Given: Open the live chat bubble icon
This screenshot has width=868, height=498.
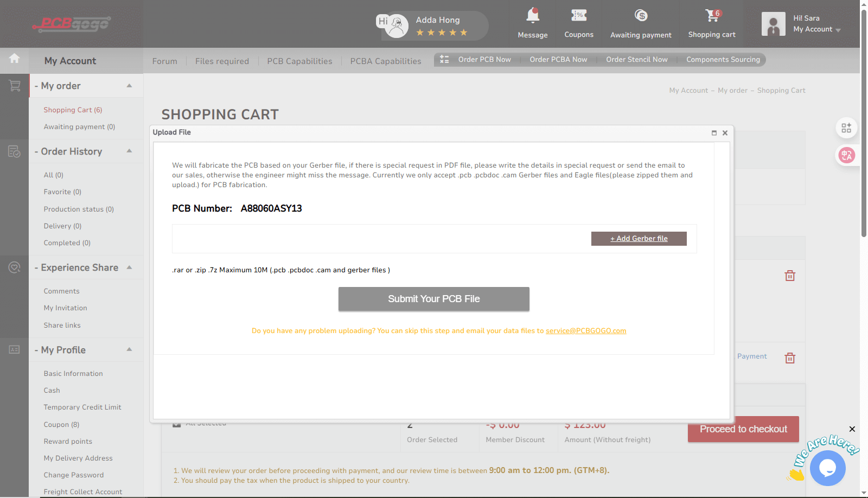Looking at the screenshot, I should click(x=827, y=468).
